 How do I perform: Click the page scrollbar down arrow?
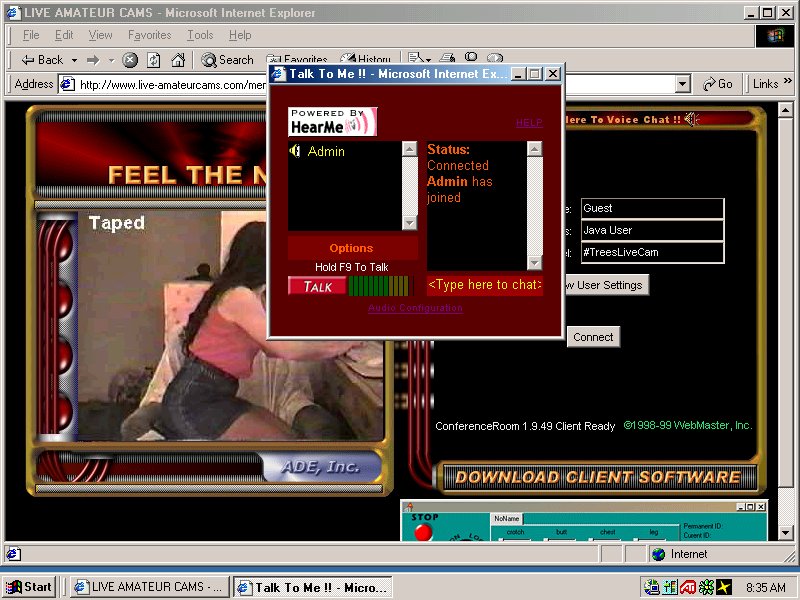click(785, 533)
